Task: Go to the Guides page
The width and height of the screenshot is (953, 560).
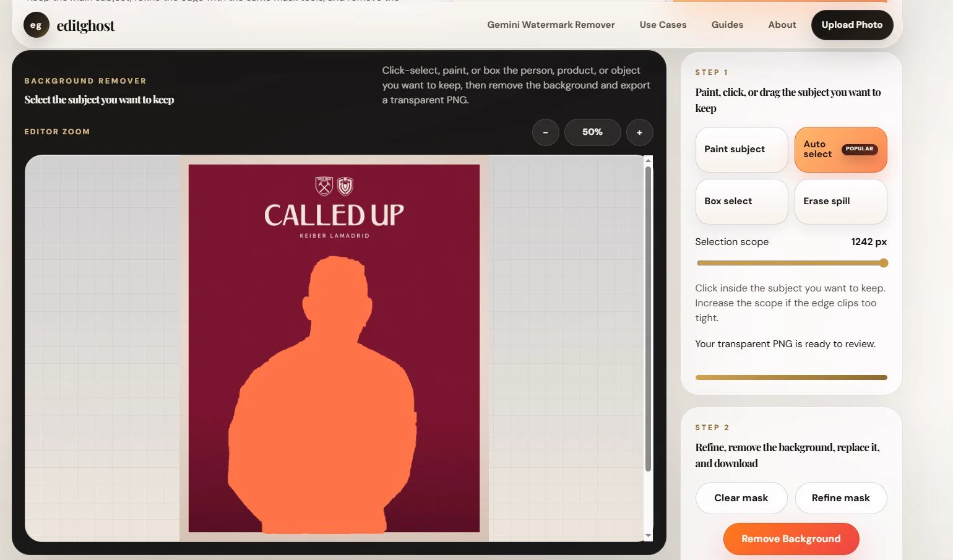Action: point(727,25)
